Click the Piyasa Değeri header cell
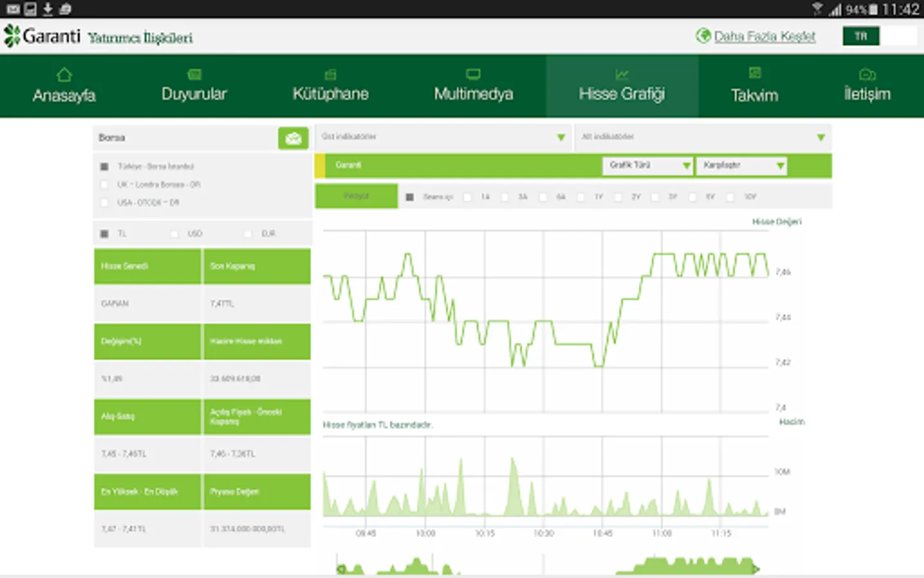 tap(257, 491)
